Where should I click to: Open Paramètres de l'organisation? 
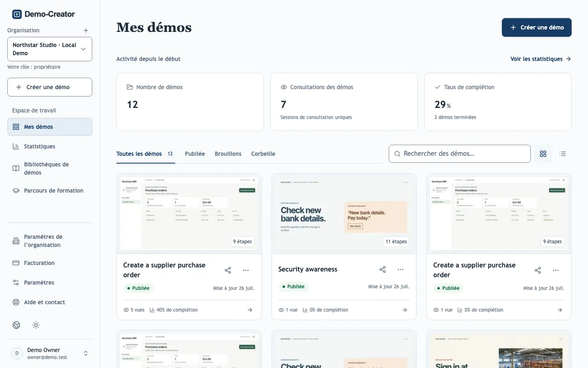tap(50, 241)
